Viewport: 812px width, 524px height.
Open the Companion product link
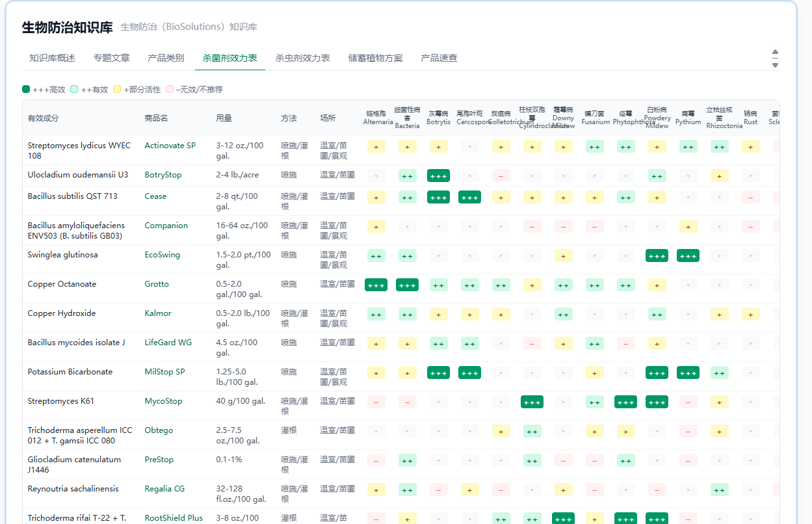pyautogui.click(x=166, y=226)
